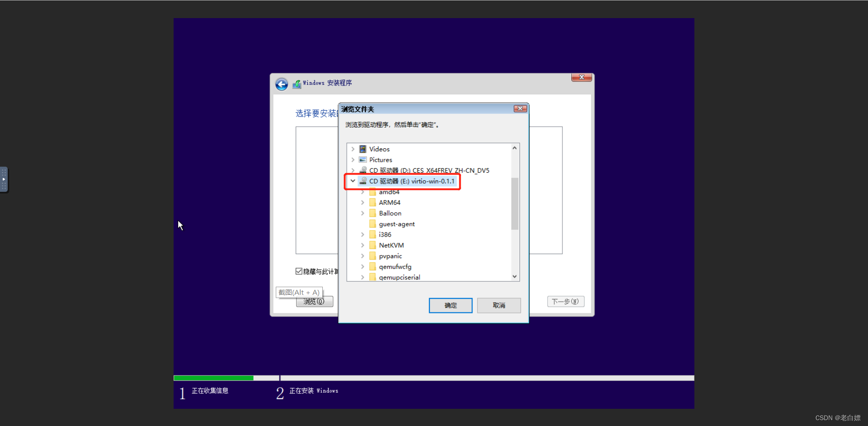Select CD drive E: virtio-win-0.1.1 entry
Image resolution: width=868 pixels, height=426 pixels.
412,181
